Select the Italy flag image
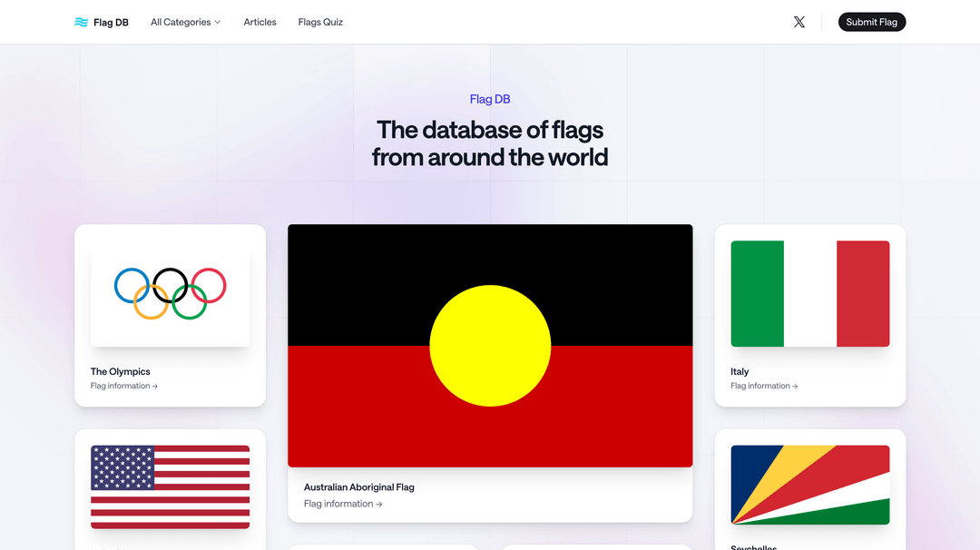This screenshot has height=550, width=980. [x=809, y=293]
